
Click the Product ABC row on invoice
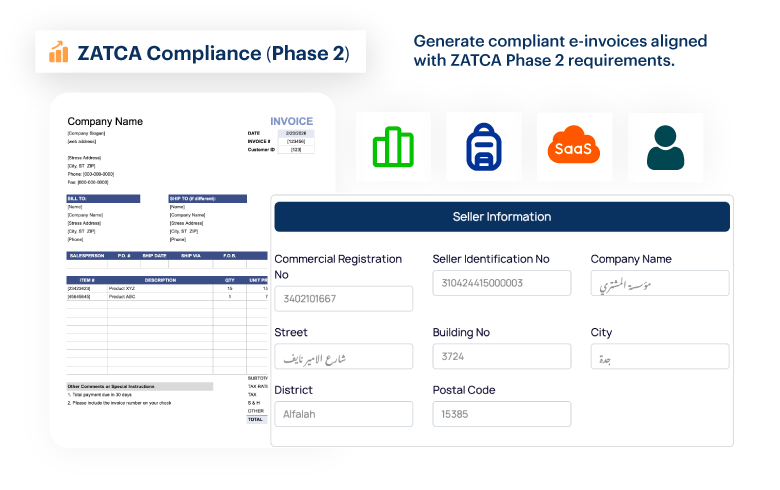(x=167, y=296)
